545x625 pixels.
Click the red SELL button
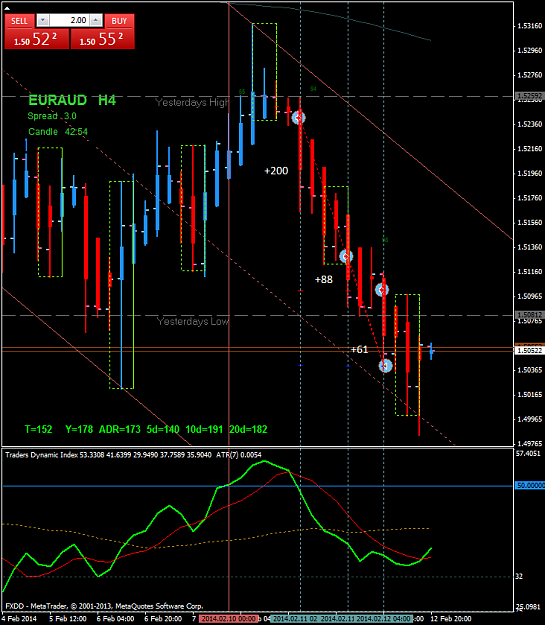[x=19, y=21]
